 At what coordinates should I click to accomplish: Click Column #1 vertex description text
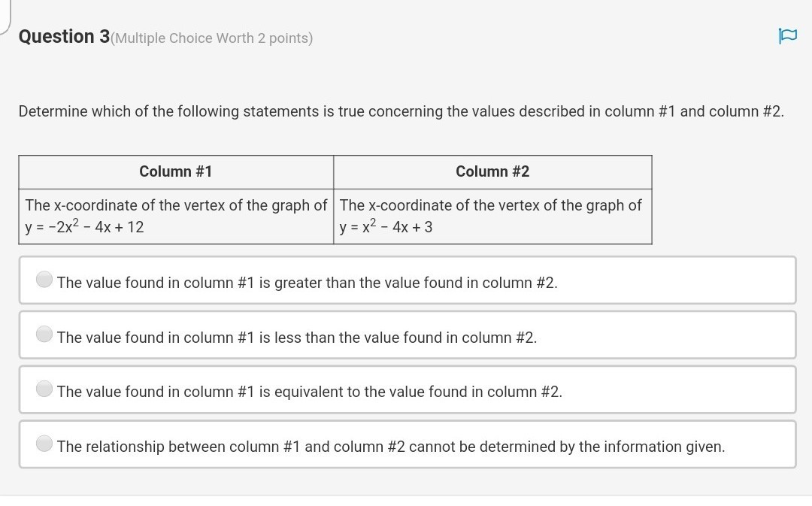[176, 205]
